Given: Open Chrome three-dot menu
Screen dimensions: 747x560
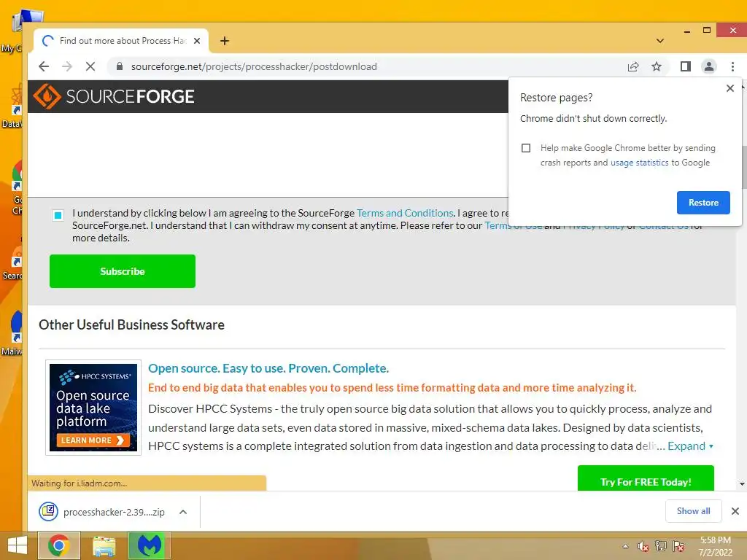Looking at the screenshot, I should [732, 66].
